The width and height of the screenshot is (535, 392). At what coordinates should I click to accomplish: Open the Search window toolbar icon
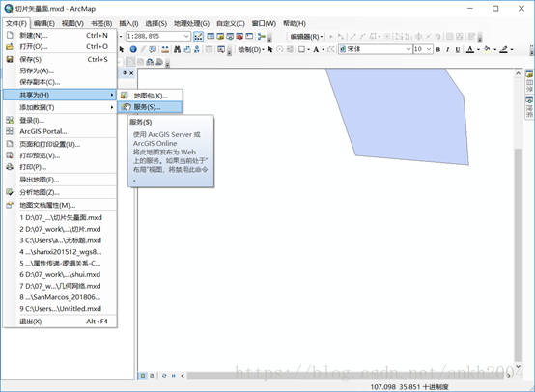tap(230, 36)
